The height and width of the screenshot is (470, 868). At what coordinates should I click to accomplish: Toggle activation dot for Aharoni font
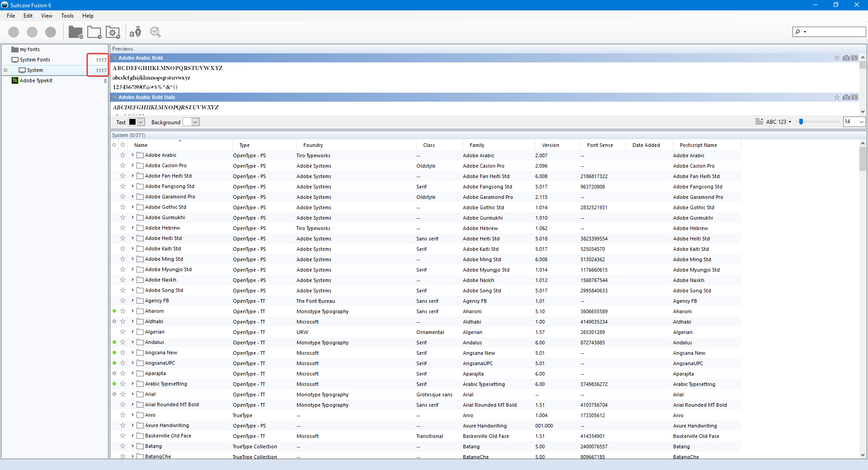coord(114,311)
